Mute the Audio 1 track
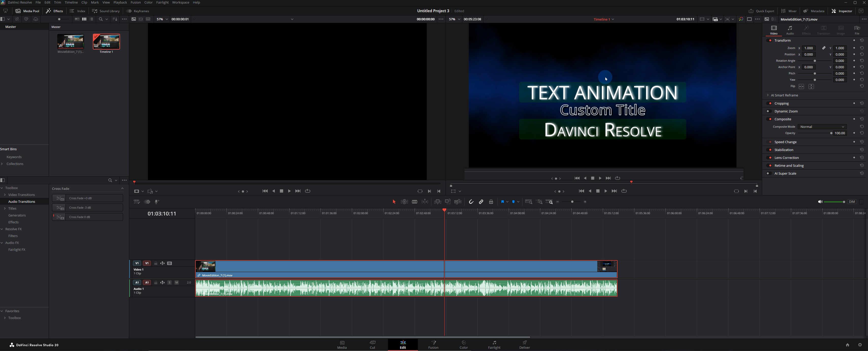The height and width of the screenshot is (351, 868). pos(177,282)
